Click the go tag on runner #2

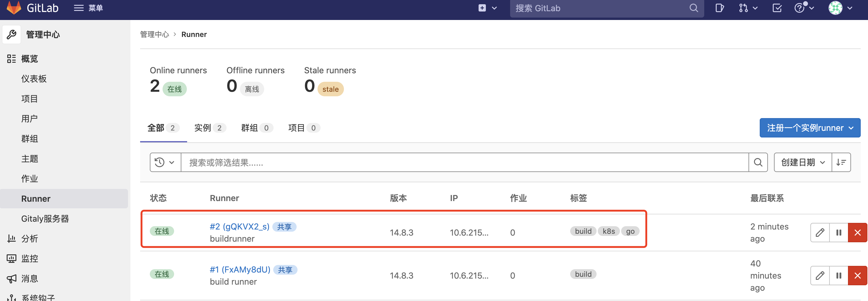tap(630, 231)
